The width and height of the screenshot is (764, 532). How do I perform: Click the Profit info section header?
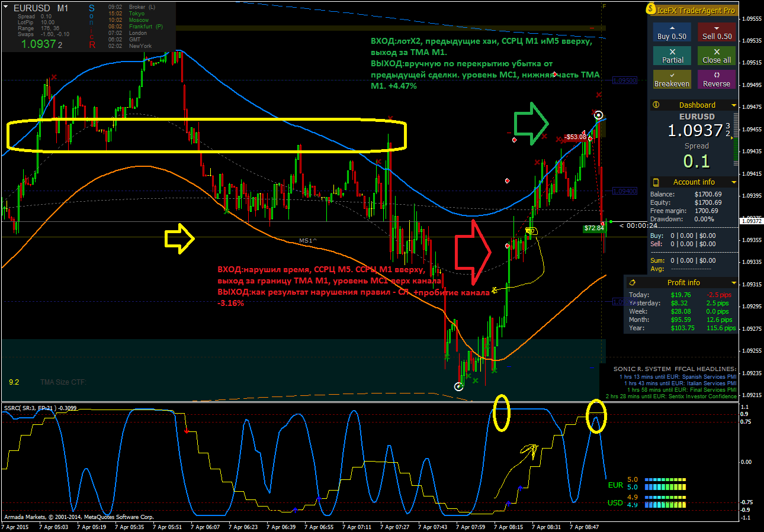(682, 283)
